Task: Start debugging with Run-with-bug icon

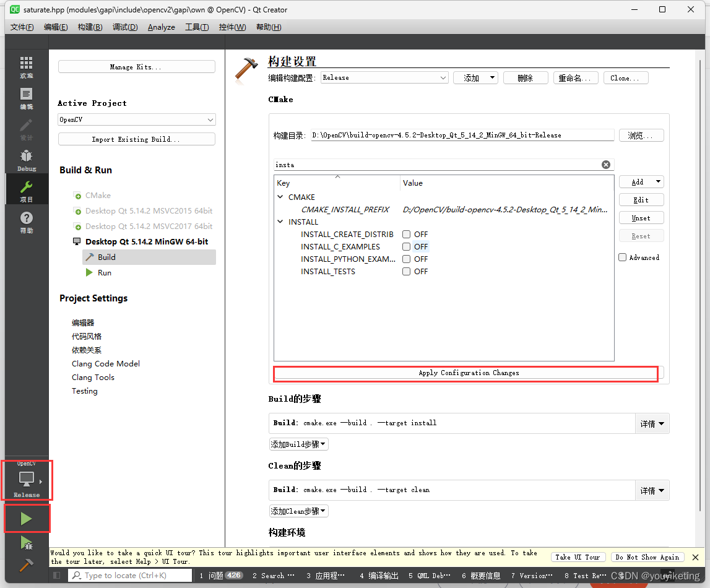Action: (26, 543)
